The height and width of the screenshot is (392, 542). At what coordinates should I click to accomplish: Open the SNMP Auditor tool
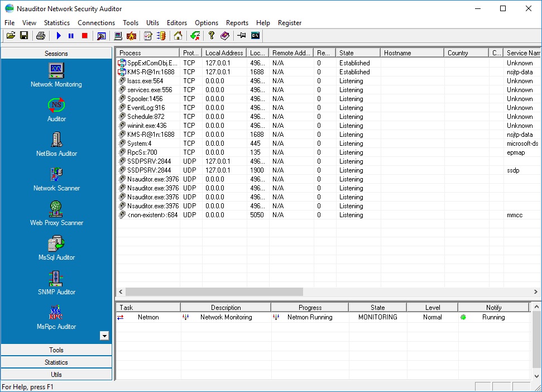pyautogui.click(x=56, y=283)
